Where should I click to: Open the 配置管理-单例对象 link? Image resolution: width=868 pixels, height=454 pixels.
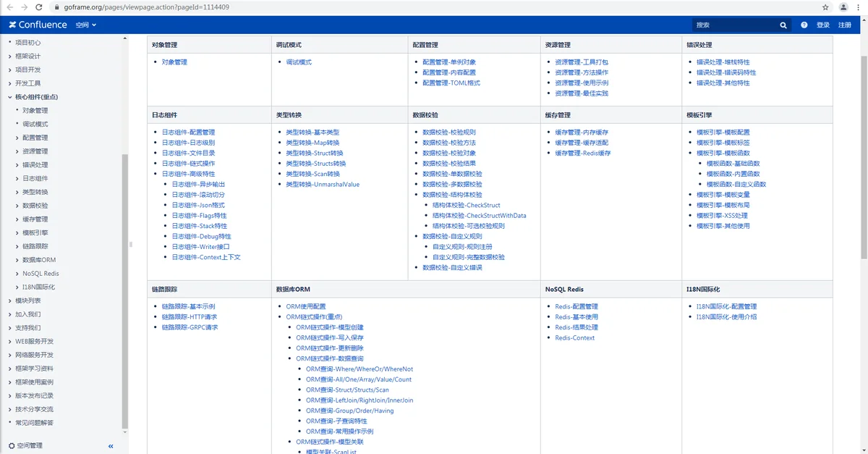pos(449,62)
